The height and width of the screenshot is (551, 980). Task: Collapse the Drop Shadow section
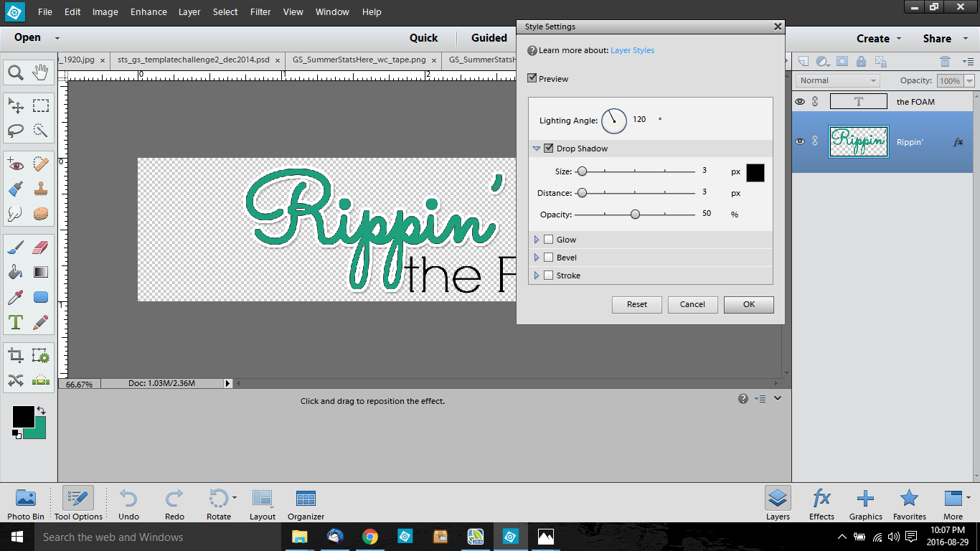coord(537,148)
